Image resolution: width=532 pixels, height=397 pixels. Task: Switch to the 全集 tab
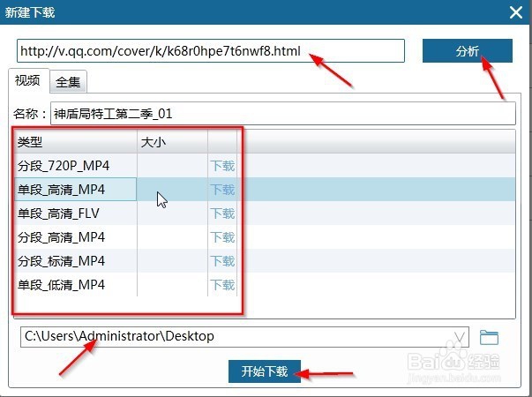68,82
